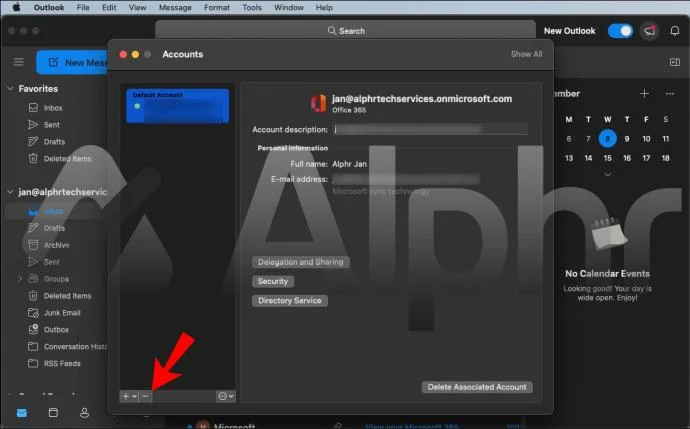The width and height of the screenshot is (690, 429).
Task: Open the Apple menu
Action: (16, 7)
